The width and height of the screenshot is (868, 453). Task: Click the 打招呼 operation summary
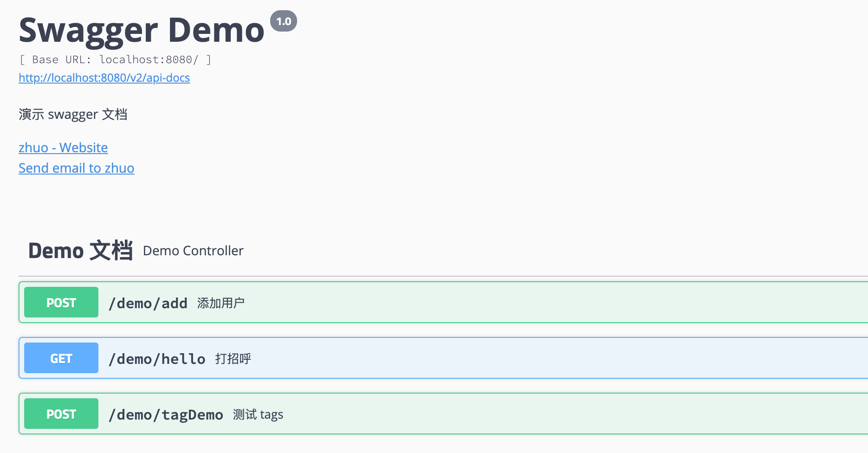pos(233,359)
